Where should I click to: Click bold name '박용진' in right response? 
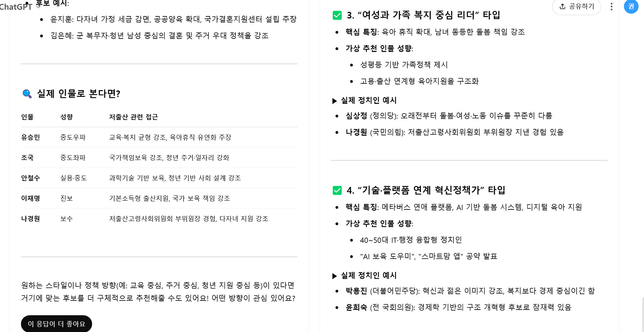click(356, 291)
